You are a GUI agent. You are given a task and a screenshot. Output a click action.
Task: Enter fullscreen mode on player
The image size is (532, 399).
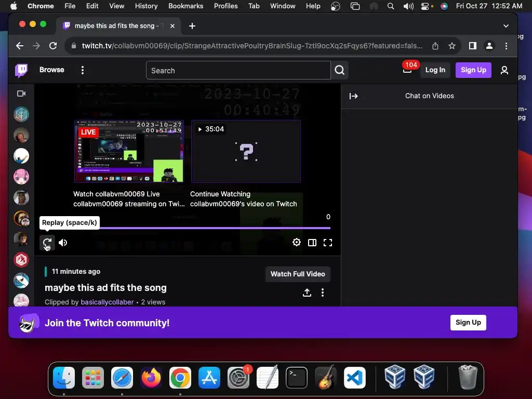(328, 242)
